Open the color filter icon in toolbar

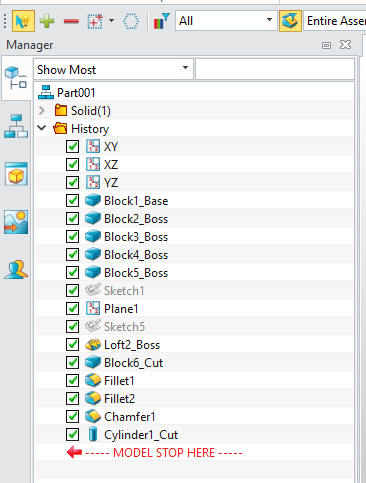pyautogui.click(x=162, y=22)
